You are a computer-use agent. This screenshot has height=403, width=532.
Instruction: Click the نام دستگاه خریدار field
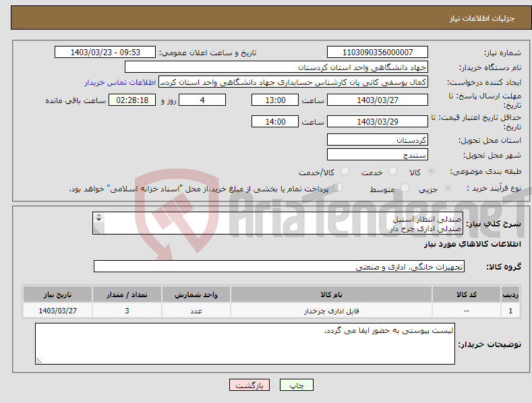[x=276, y=67]
